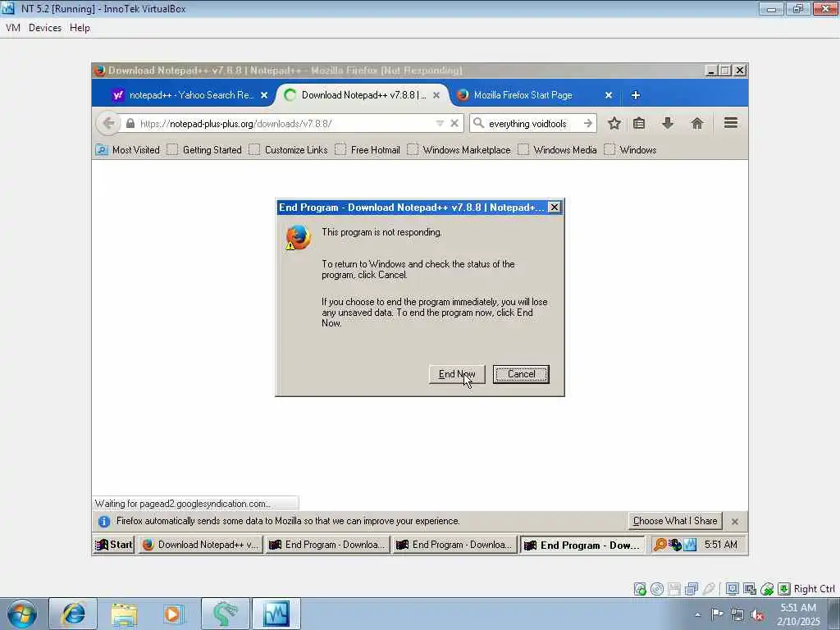Viewport: 840px width, 630px height.
Task: Click Cancel in the End Program dialog
Action: pos(521,374)
